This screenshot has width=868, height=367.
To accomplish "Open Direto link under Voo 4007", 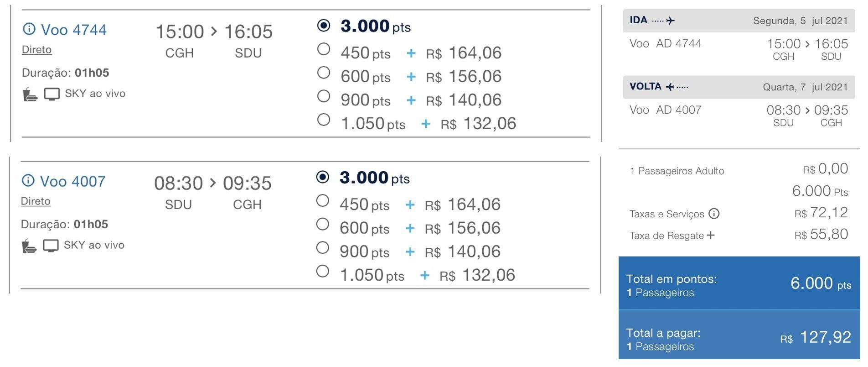I will tap(36, 201).
